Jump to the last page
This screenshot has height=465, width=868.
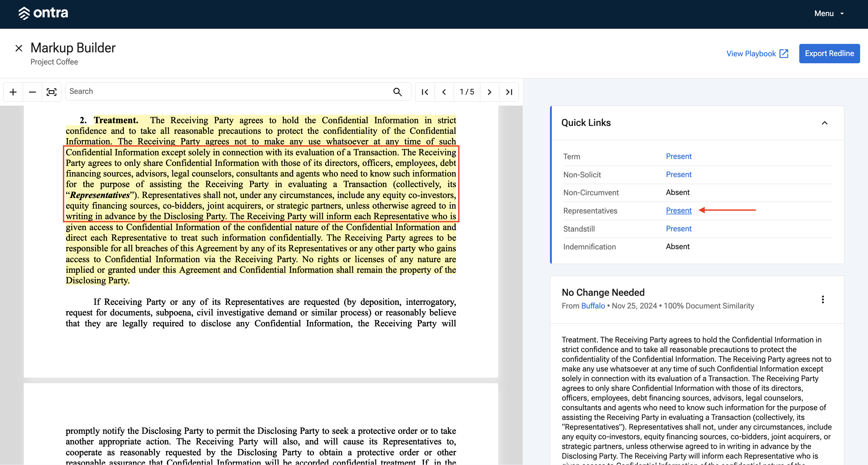(509, 92)
